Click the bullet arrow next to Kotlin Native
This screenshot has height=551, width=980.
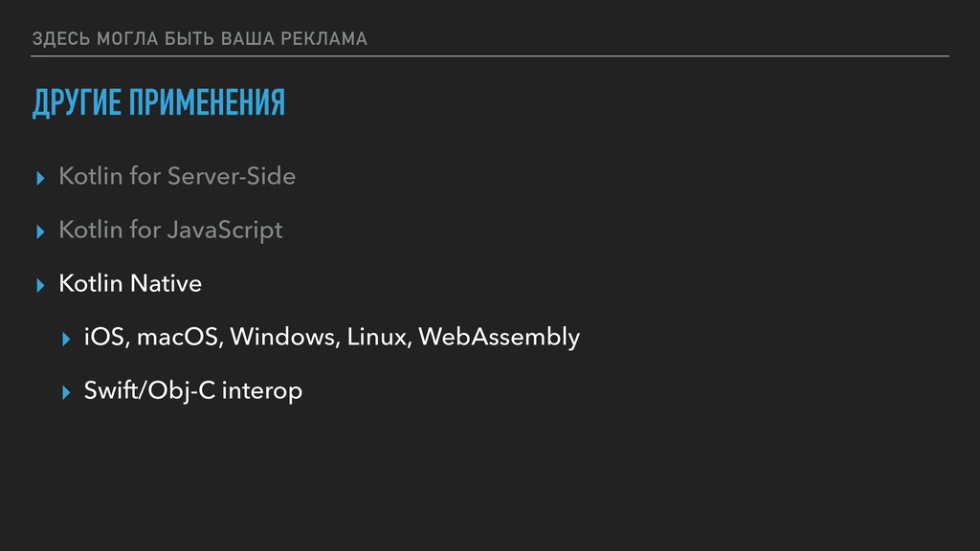pyautogui.click(x=39, y=285)
